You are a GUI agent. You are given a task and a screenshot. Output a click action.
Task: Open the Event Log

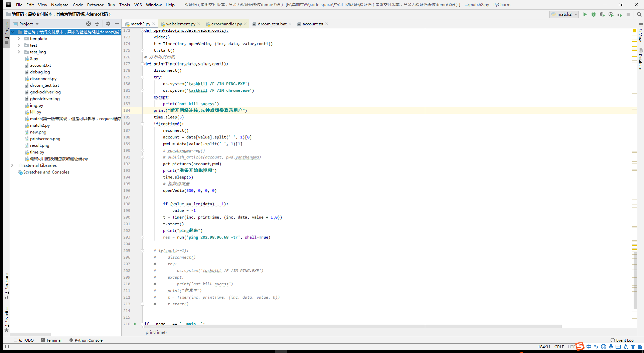(x=622, y=340)
